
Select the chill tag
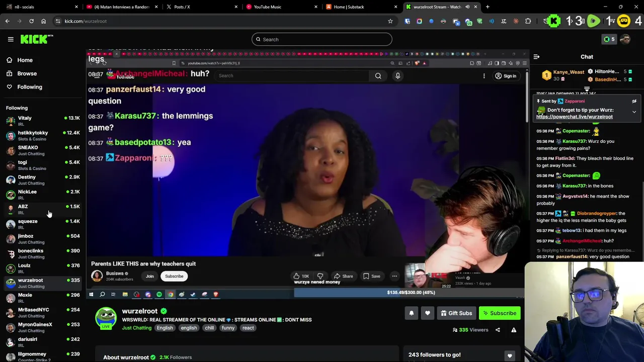tap(209, 328)
